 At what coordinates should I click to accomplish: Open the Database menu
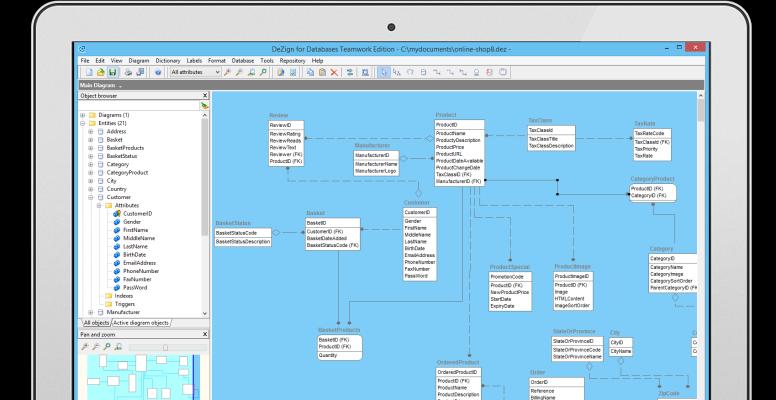pyautogui.click(x=242, y=60)
